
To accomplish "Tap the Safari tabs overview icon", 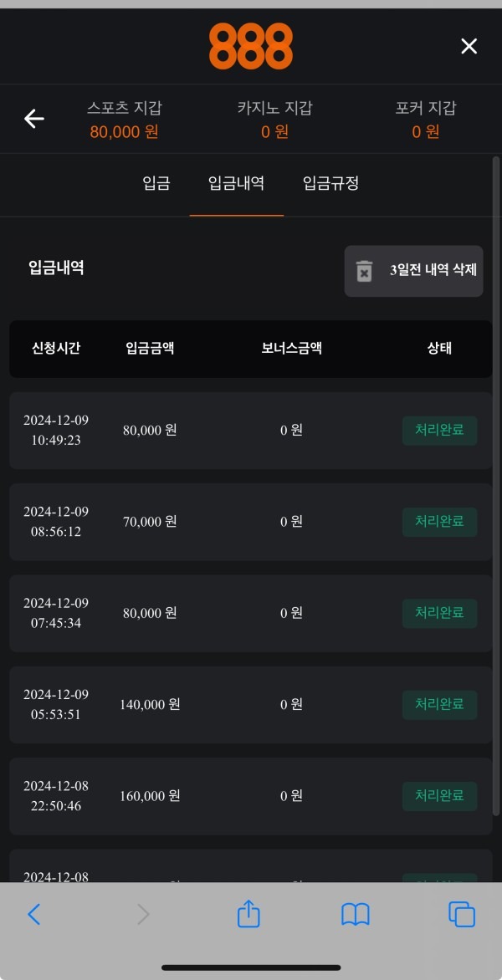I will (460, 914).
